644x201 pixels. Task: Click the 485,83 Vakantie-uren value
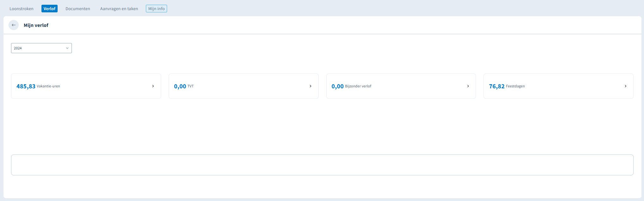pyautogui.click(x=26, y=86)
